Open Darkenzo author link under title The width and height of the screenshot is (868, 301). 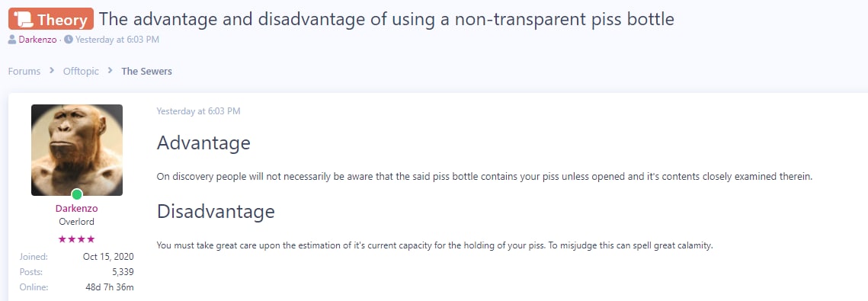coord(37,40)
